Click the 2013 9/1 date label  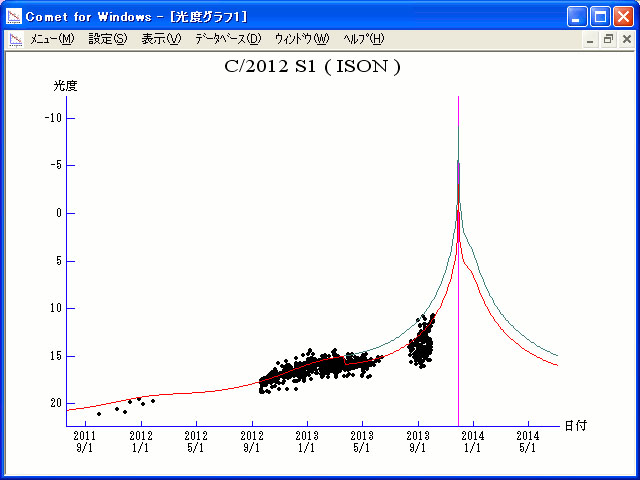pyautogui.click(x=418, y=442)
